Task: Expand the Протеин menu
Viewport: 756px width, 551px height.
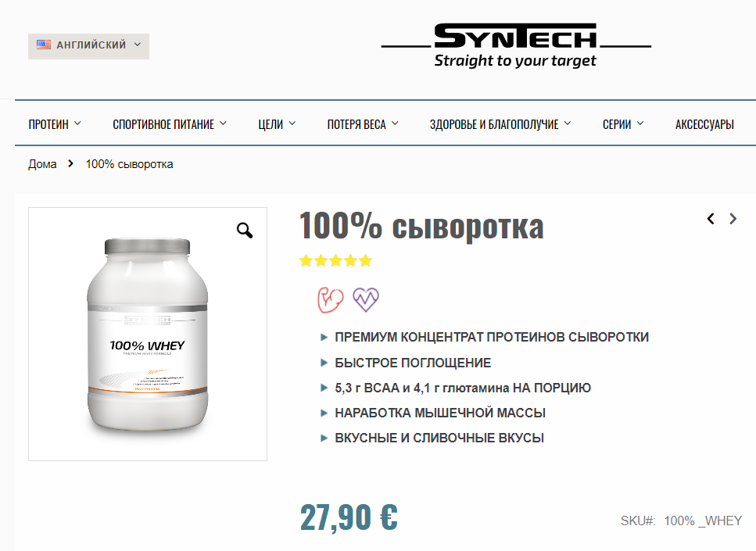Action: pyautogui.click(x=55, y=124)
